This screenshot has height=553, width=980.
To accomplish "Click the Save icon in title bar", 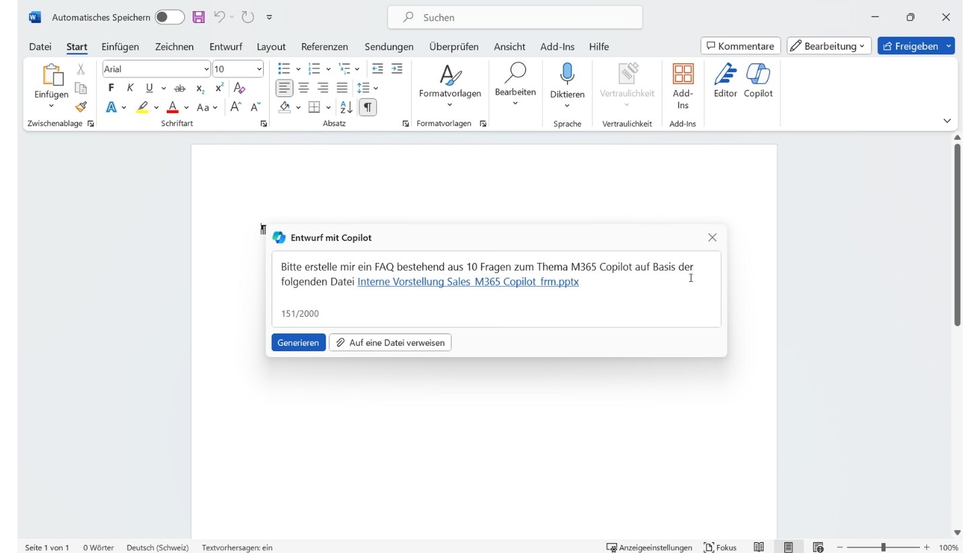I will point(198,17).
